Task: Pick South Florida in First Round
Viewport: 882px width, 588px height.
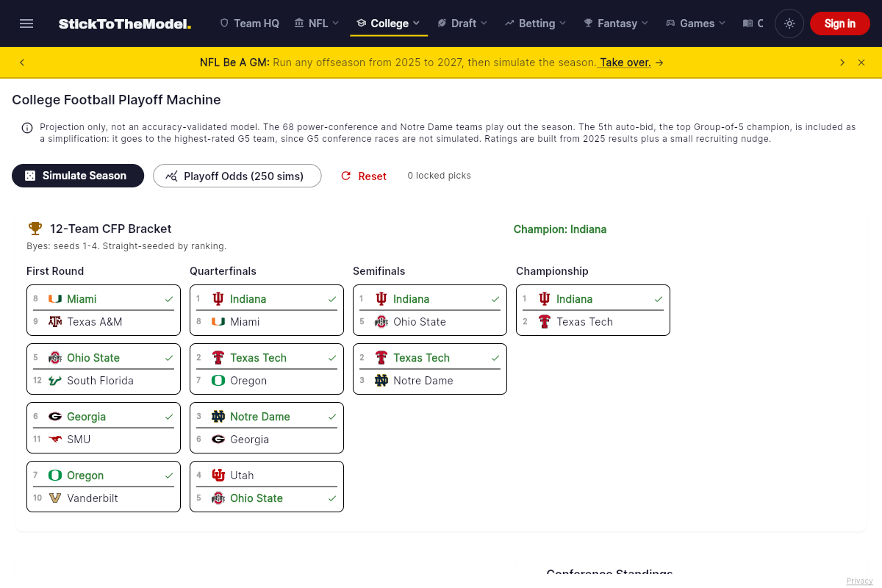Action: tap(104, 381)
